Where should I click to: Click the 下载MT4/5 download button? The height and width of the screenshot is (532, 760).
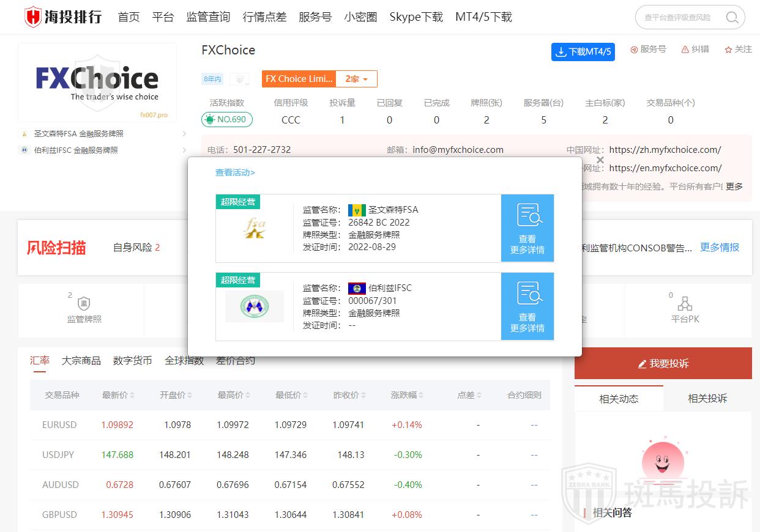(x=583, y=52)
